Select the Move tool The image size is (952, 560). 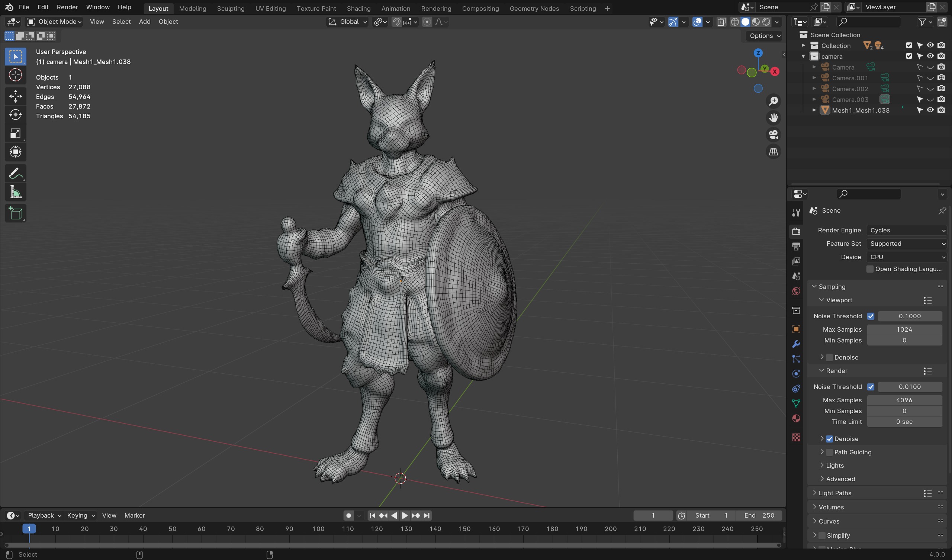coord(16,96)
